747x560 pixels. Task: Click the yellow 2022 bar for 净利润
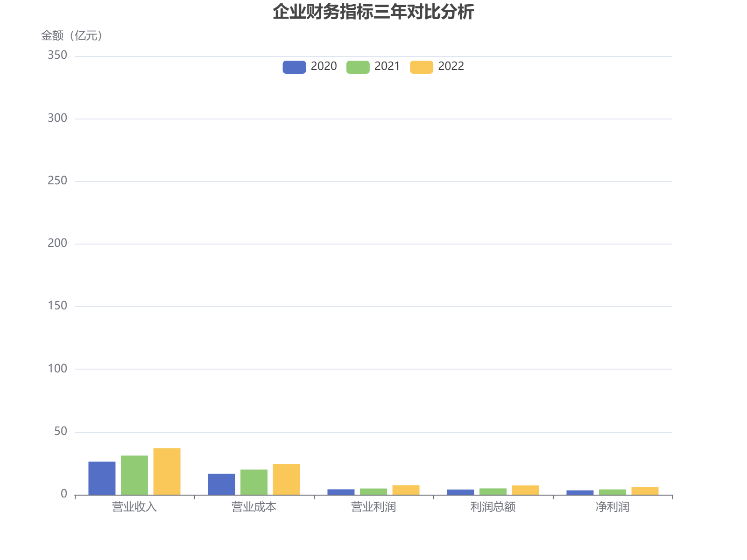coord(645,491)
